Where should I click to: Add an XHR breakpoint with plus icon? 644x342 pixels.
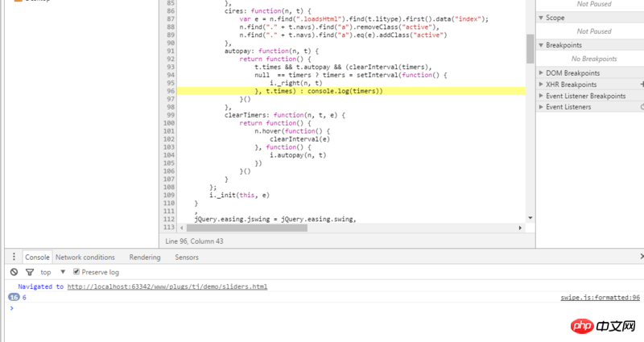tap(642, 84)
